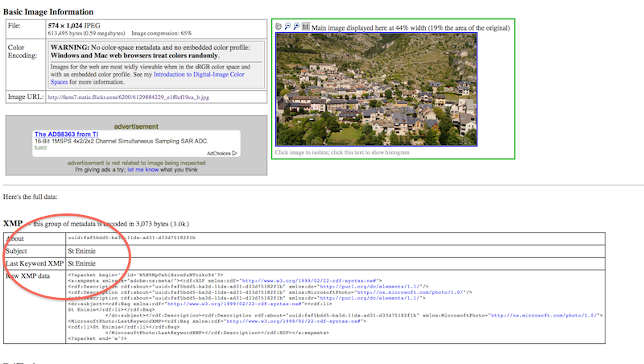
Task: Click the Subject value St Enimie
Action: pyautogui.click(x=82, y=251)
